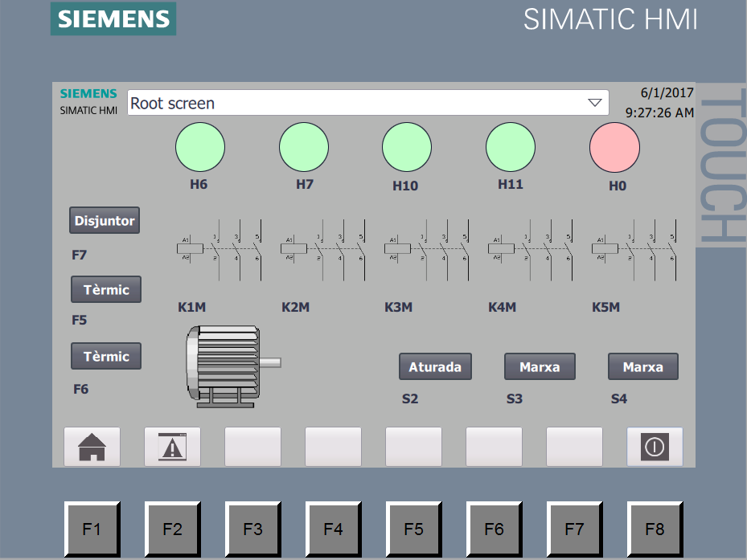Open the alarm warning screen icon
Image resolution: width=747 pixels, height=560 pixels.
click(172, 447)
